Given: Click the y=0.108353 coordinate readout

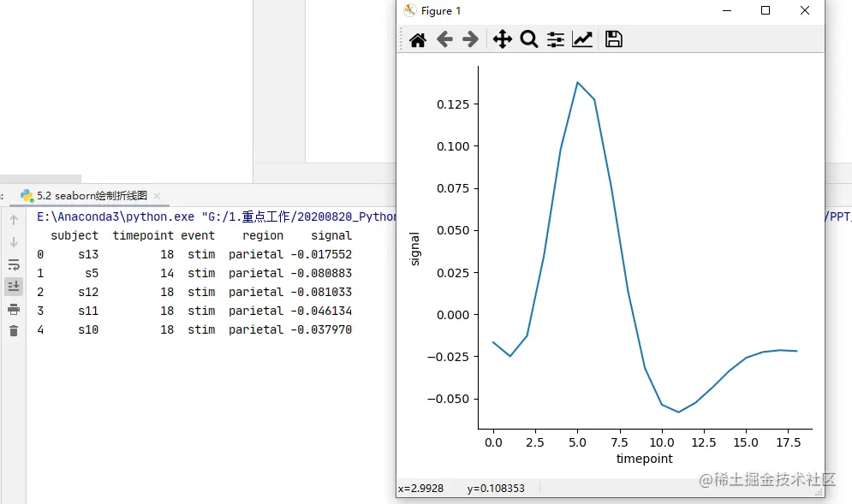Looking at the screenshot, I should [x=496, y=489].
